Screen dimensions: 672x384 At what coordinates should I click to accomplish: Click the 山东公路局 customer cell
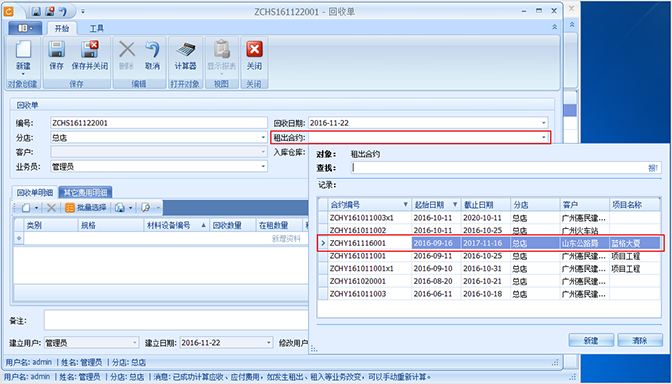585,243
